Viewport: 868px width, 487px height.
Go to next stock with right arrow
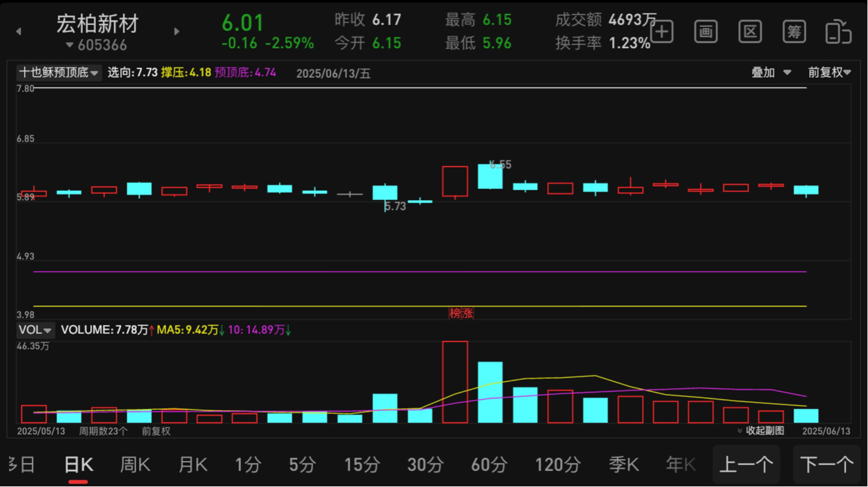[x=177, y=32]
